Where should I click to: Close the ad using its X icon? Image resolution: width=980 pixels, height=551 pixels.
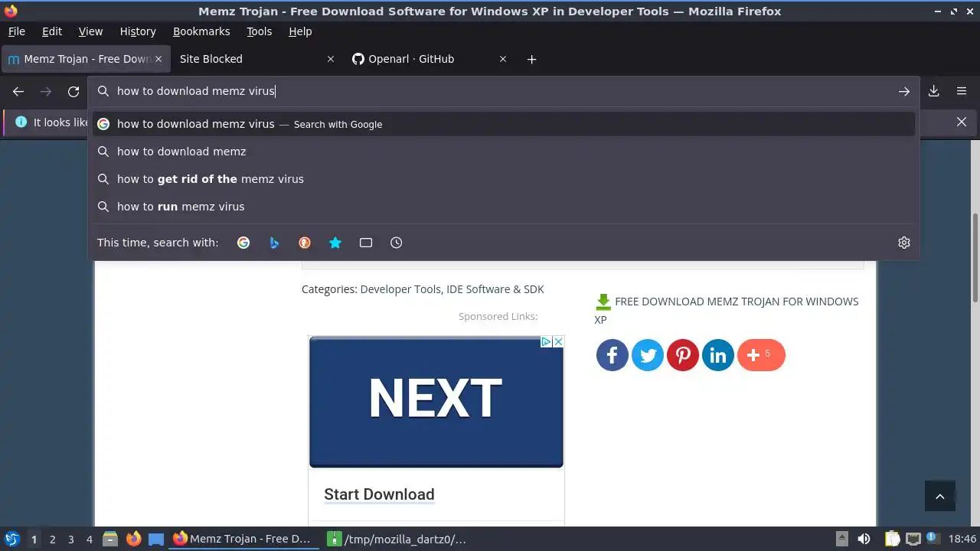click(x=558, y=342)
